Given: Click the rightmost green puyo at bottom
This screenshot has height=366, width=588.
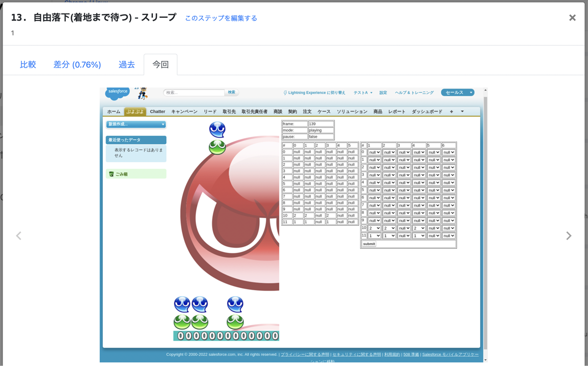Looking at the screenshot, I should point(235,321).
